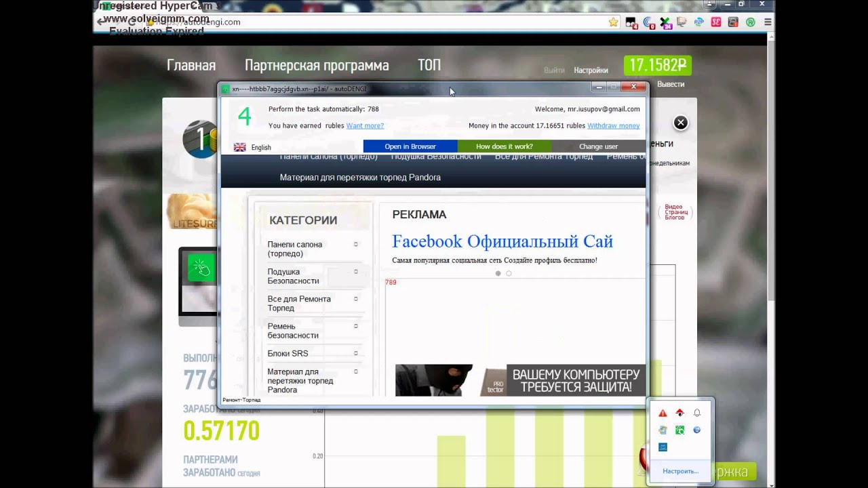
Task: Click Материал для перетяжки торпед Pandora menu item
Action: (360, 178)
